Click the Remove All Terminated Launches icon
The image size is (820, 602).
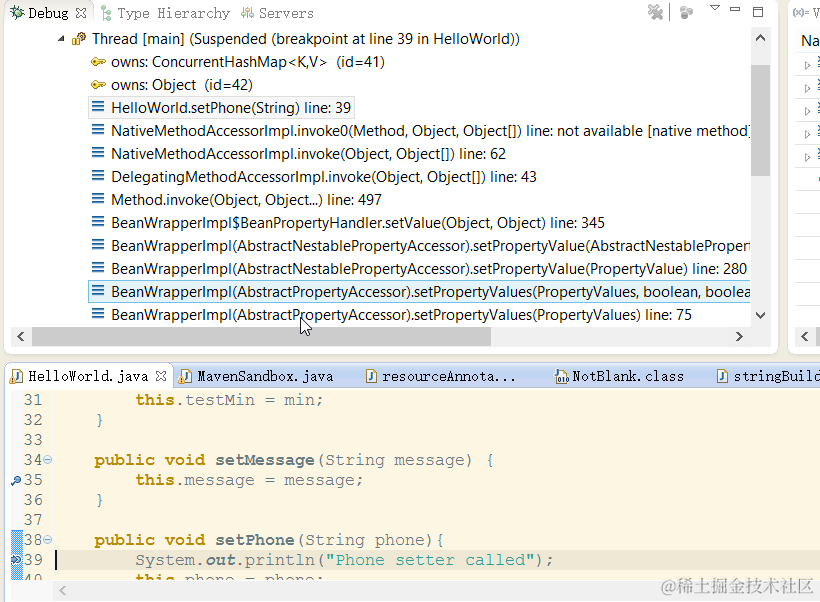click(x=655, y=12)
